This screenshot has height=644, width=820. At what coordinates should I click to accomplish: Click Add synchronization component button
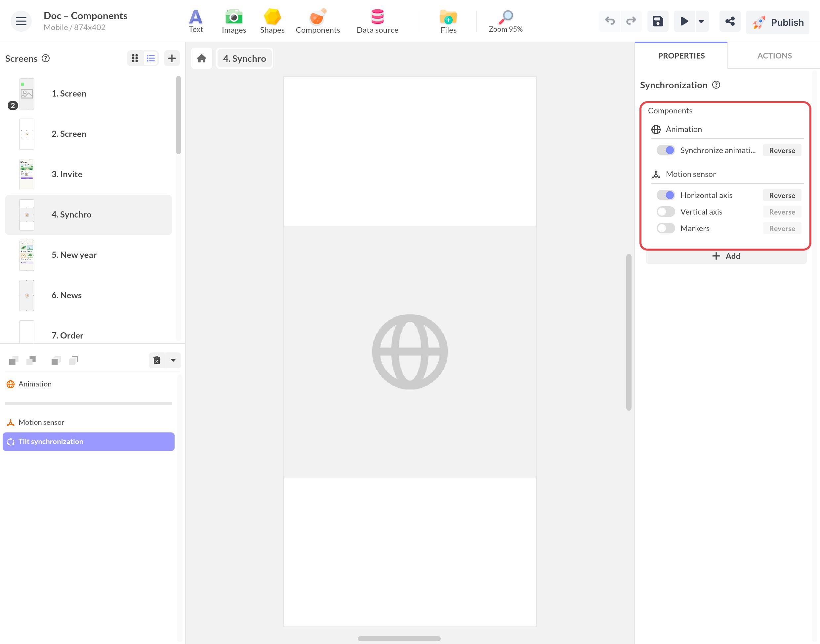tap(726, 256)
